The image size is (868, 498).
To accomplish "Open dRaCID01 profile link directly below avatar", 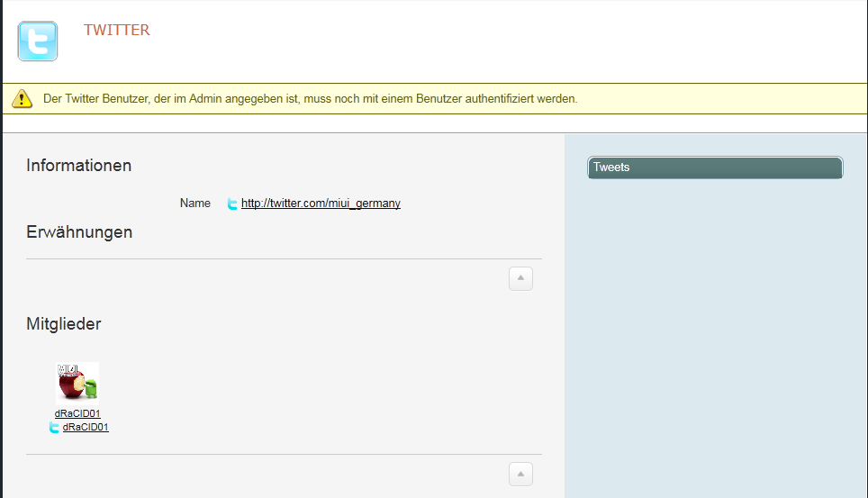I will (77, 414).
